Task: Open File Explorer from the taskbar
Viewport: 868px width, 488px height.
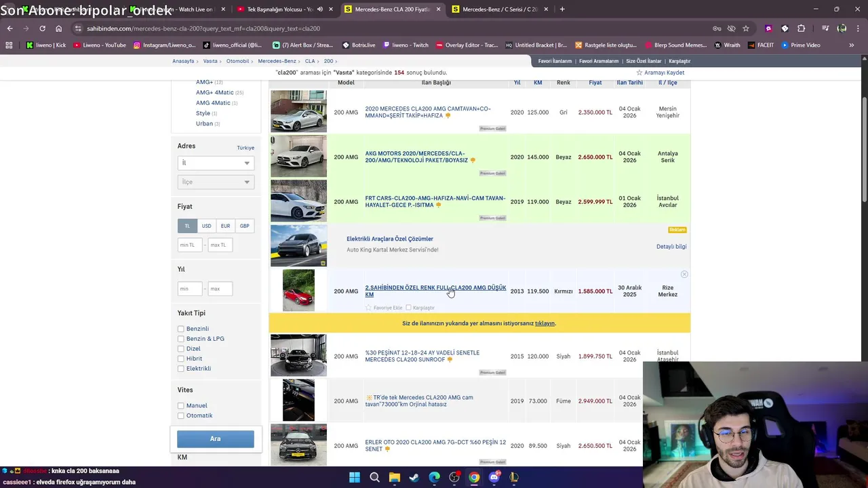Action: (x=395, y=477)
